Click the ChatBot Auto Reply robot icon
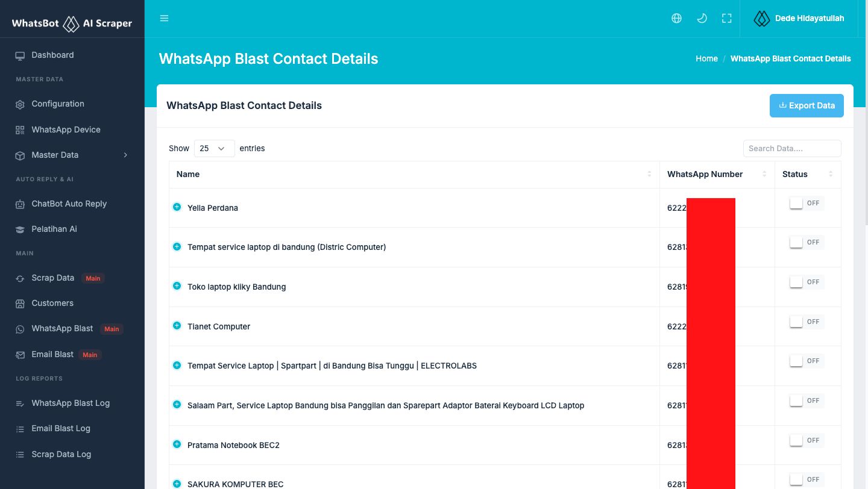The height and width of the screenshot is (489, 868). 20,204
